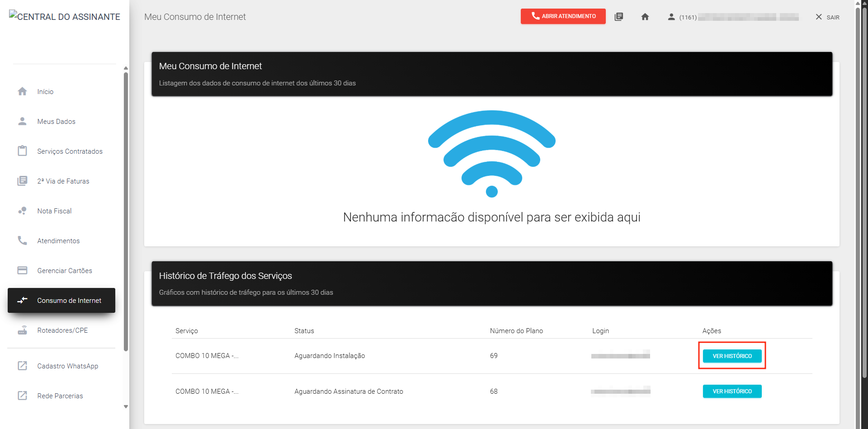Click the Atendimentos phone icon
Image resolution: width=868 pixels, height=429 pixels.
click(22, 240)
